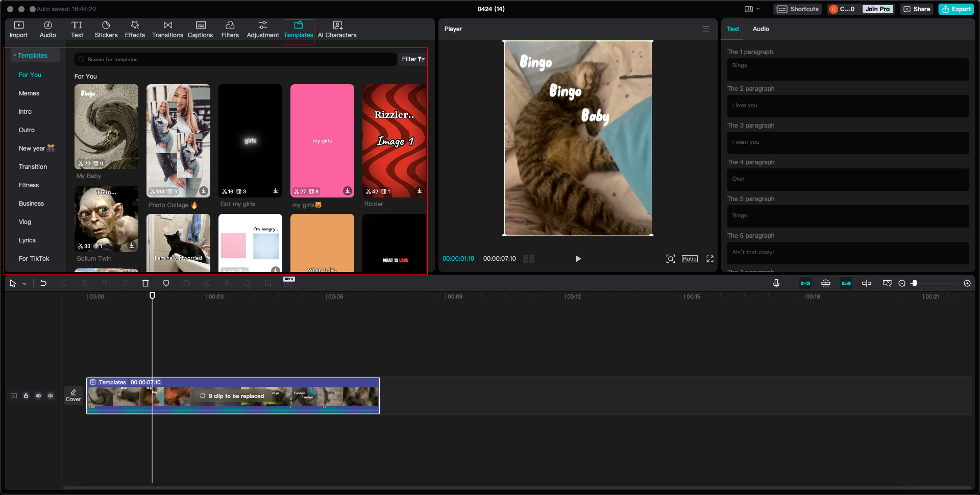Collapse the Templates category in the sidebar
The image size is (980, 495).
(x=15, y=55)
